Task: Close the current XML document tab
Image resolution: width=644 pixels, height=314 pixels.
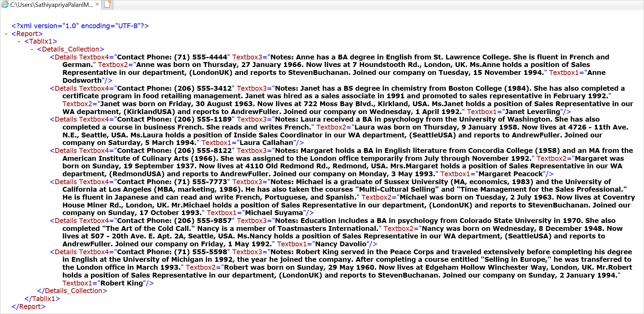Action: point(96,5)
